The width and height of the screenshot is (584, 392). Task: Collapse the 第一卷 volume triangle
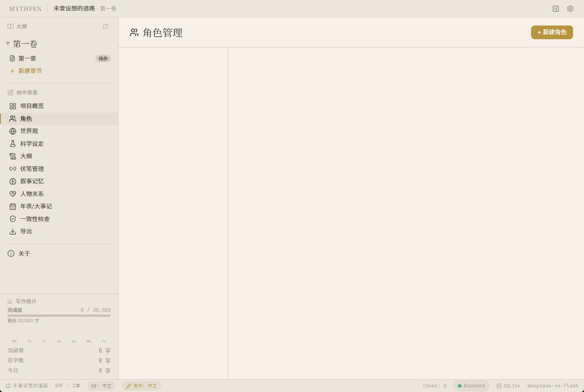pyautogui.click(x=8, y=44)
